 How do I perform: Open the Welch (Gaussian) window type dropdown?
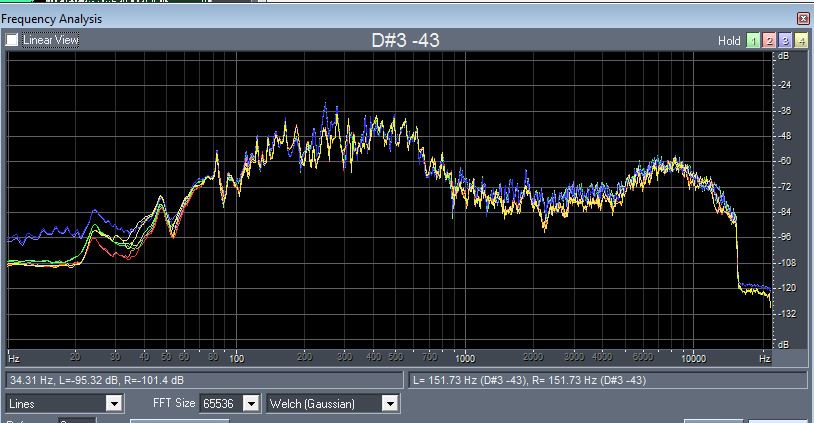click(x=389, y=404)
